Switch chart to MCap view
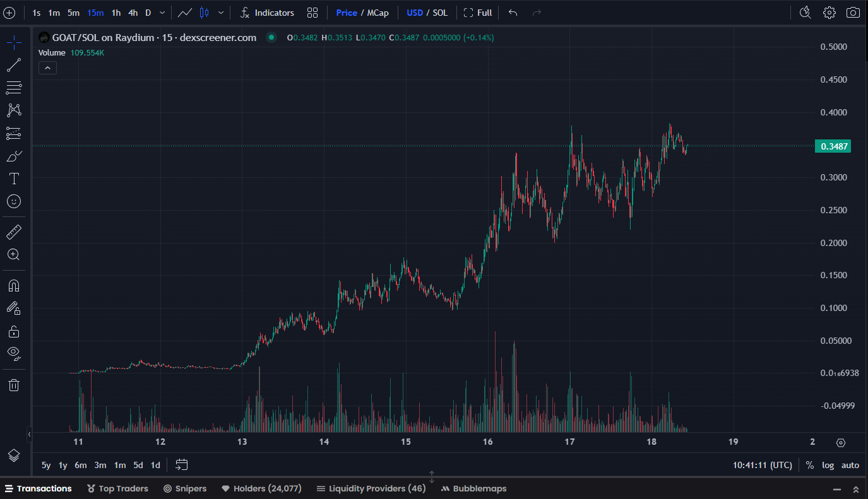 (378, 13)
